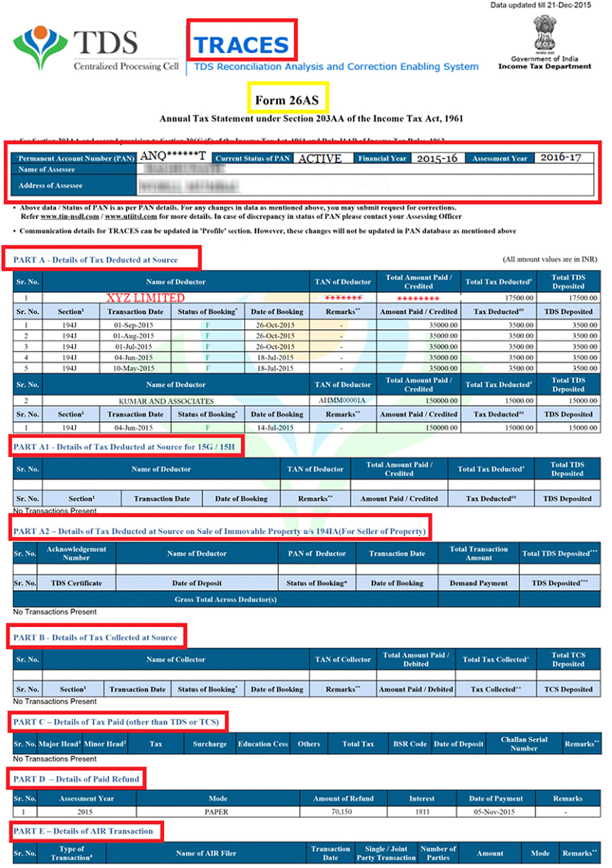The image size is (612, 868).
Task: Click transaction date 01-Aug-2015
Action: (x=134, y=336)
